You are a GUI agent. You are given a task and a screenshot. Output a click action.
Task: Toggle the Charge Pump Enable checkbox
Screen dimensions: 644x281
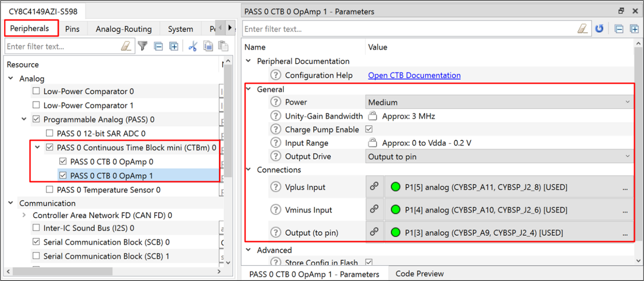click(369, 130)
